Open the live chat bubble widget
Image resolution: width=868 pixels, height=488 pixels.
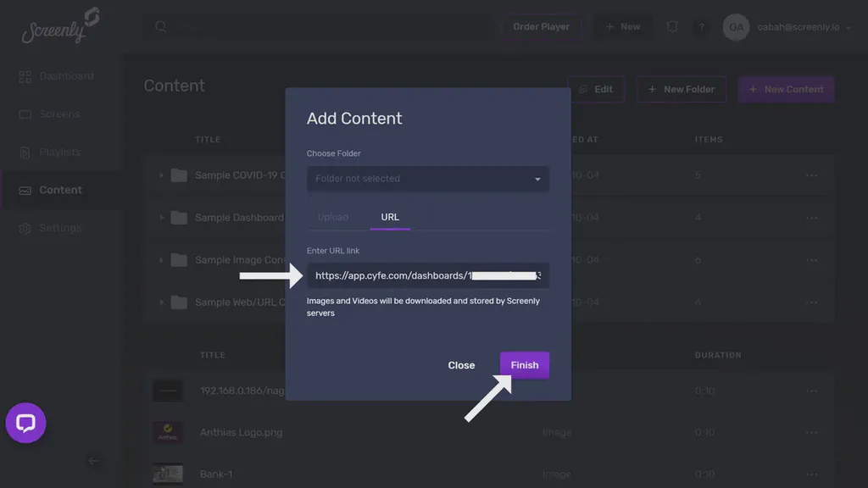(25, 423)
